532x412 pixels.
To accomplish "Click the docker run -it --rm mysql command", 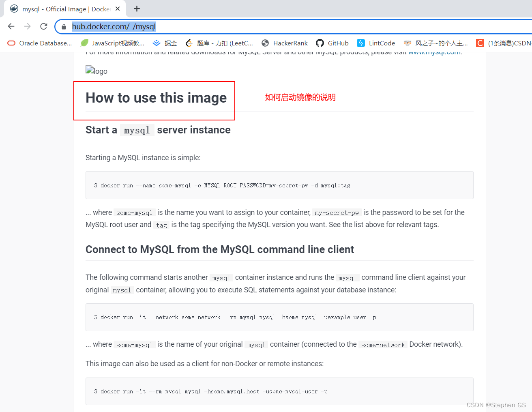I will pyautogui.click(x=211, y=391).
